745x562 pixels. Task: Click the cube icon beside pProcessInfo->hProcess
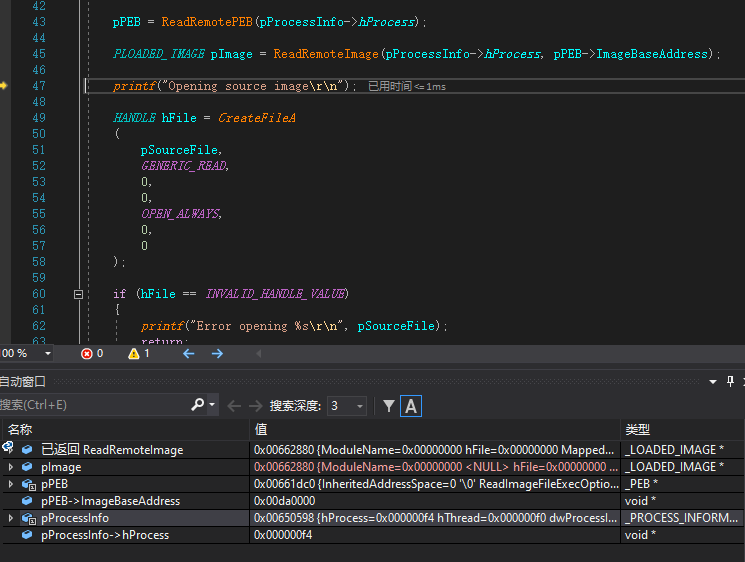pos(27,534)
